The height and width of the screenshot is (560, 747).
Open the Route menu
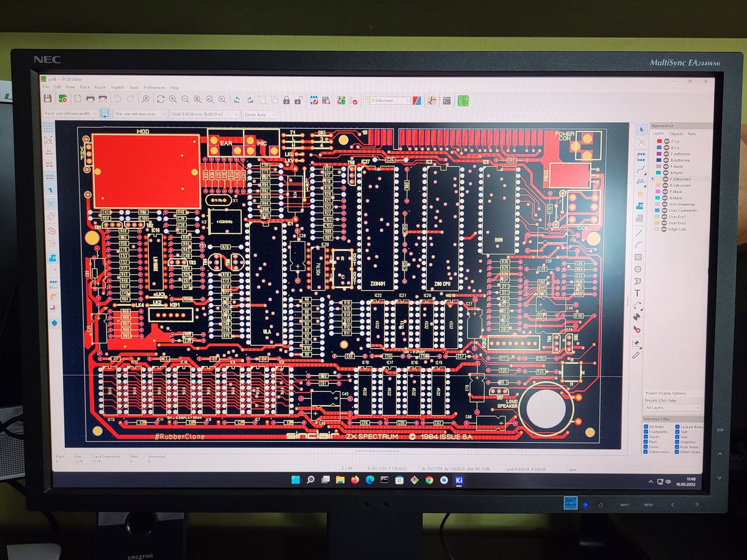pos(100,88)
